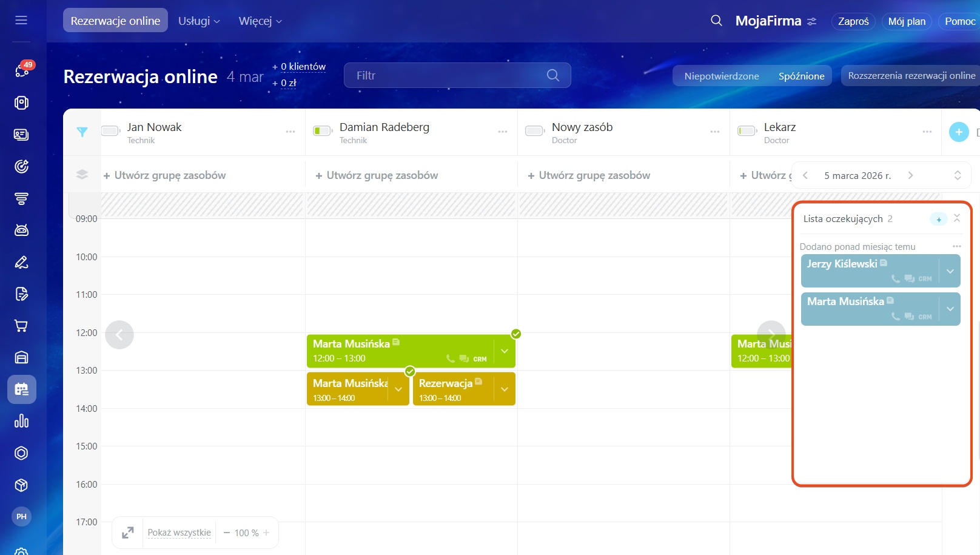980x555 pixels.
Task: Open the shopping cart sidebar icon
Action: click(x=21, y=326)
